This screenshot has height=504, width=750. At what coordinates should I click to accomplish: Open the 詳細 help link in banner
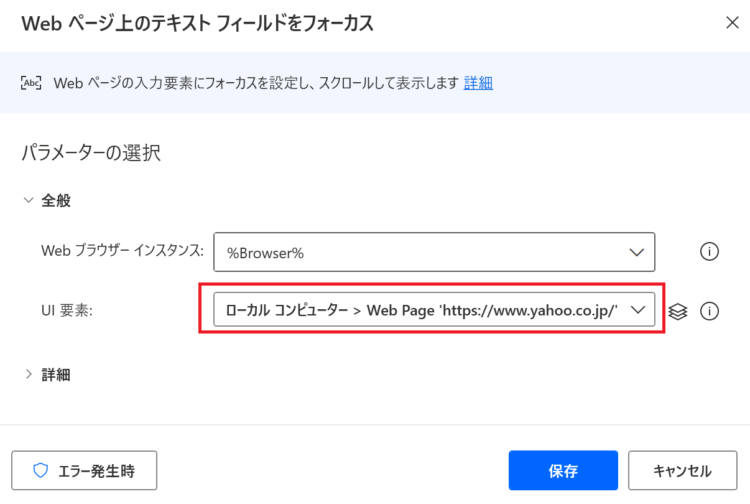tap(478, 83)
